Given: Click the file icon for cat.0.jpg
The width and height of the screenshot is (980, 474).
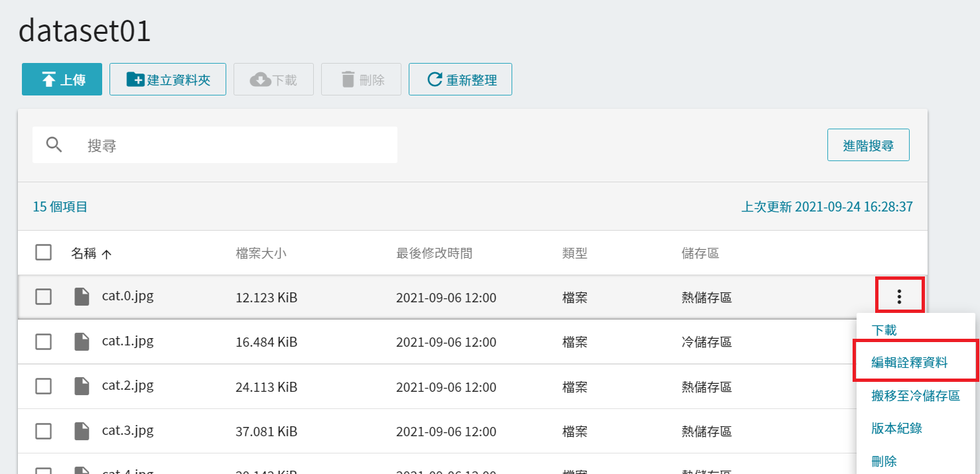Looking at the screenshot, I should pos(82,296).
